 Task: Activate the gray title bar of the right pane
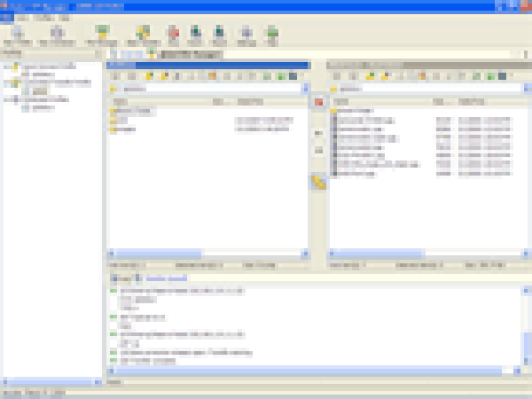pyautogui.click(x=429, y=65)
